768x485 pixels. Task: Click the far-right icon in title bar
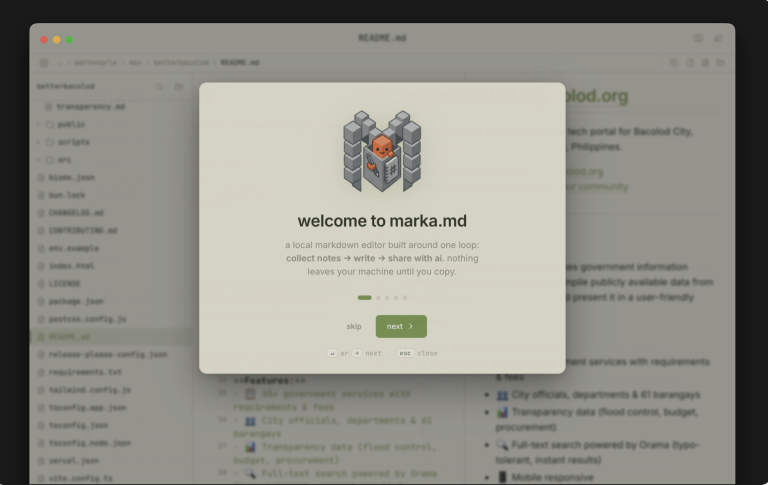(718, 38)
